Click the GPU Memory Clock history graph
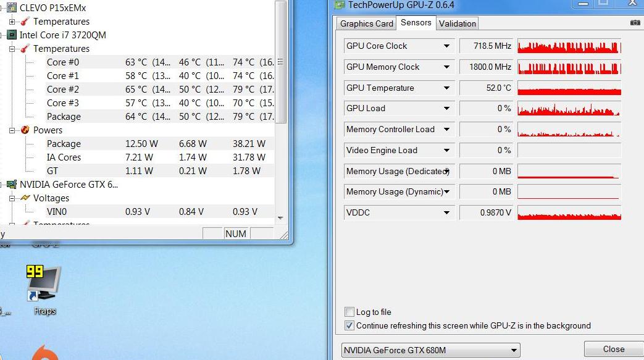Image resolution: width=644 pixels, height=360 pixels. (569, 67)
